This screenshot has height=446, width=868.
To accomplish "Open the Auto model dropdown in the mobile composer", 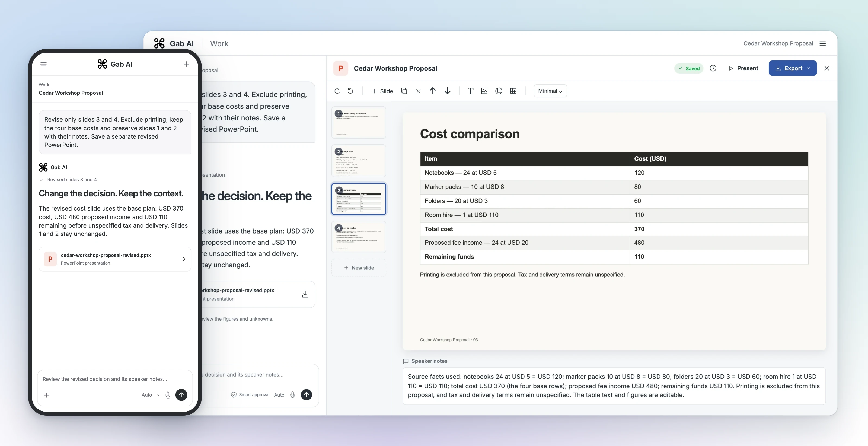I will click(150, 395).
